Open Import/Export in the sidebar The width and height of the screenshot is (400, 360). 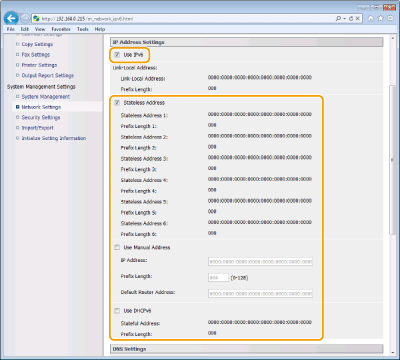37,128
